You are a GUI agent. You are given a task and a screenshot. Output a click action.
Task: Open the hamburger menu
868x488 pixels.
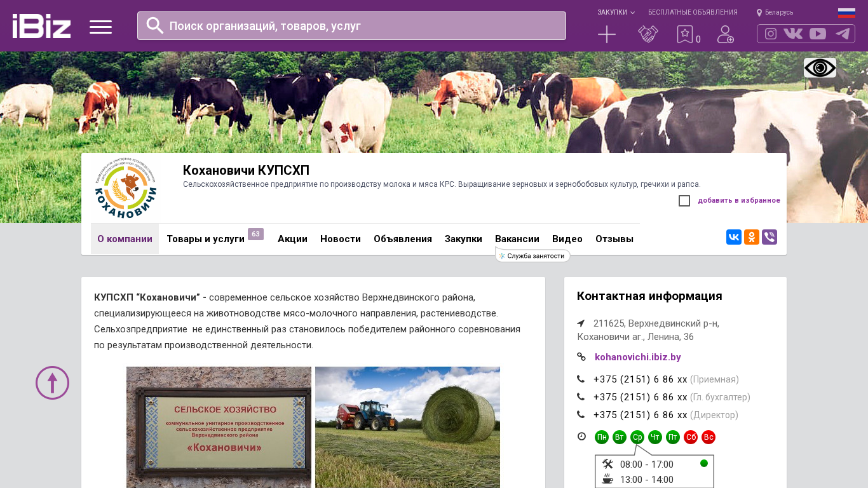click(100, 27)
